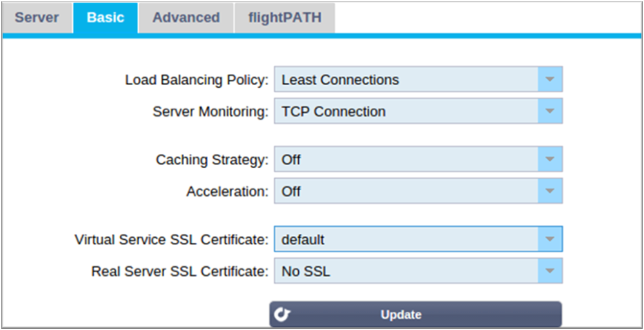Click the arrow next to No SSL
The height and width of the screenshot is (330, 644).
pos(549,271)
